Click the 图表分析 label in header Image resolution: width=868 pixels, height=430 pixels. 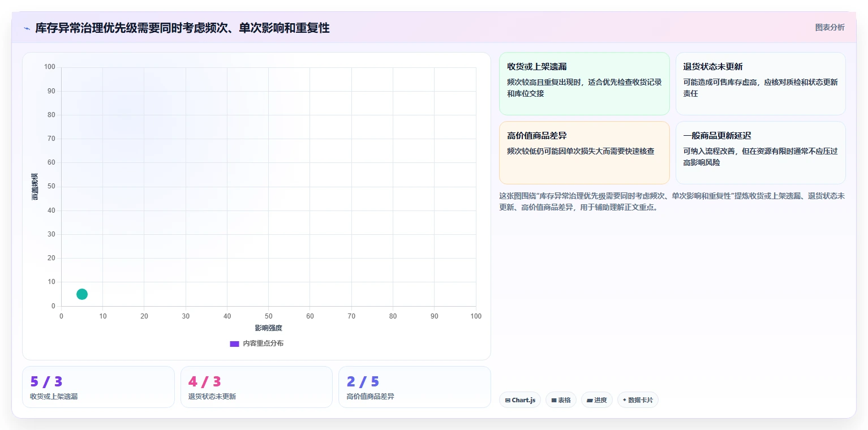pos(830,27)
